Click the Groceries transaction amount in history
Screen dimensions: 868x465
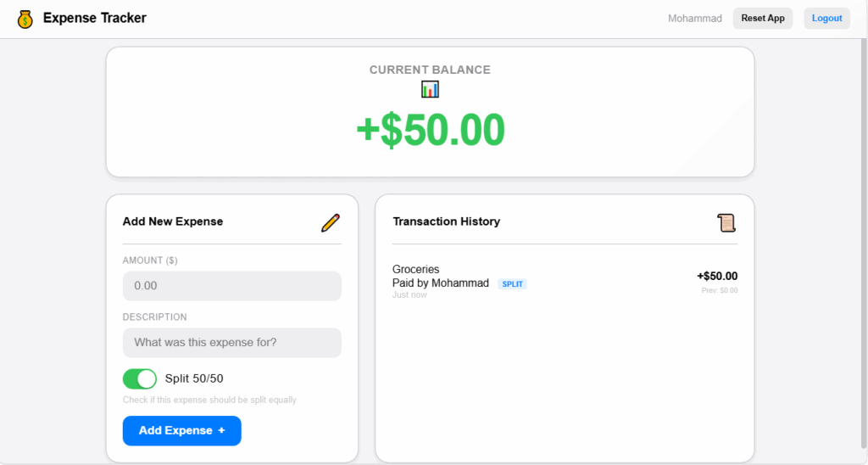click(717, 276)
